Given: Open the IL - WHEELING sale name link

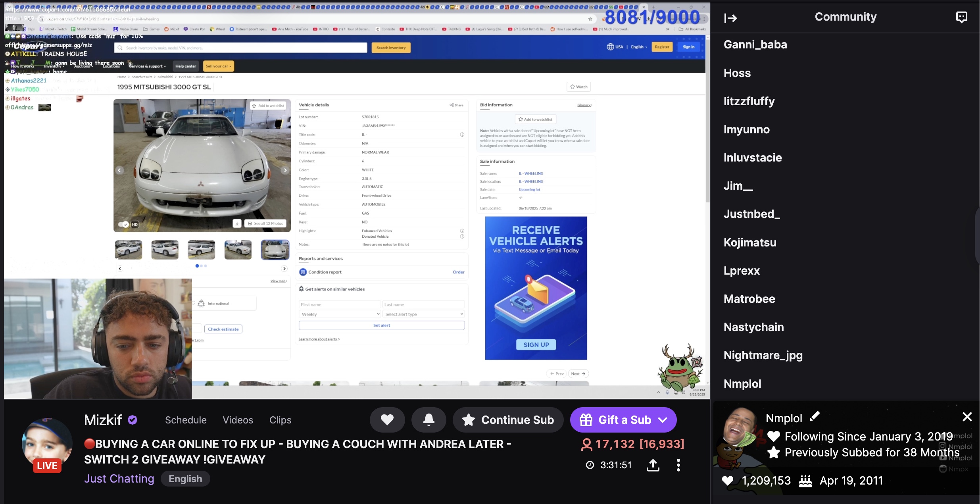Looking at the screenshot, I should pyautogui.click(x=531, y=173).
